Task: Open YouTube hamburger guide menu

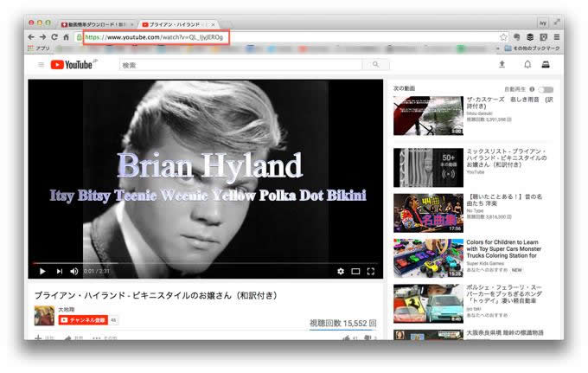Action: 41,65
